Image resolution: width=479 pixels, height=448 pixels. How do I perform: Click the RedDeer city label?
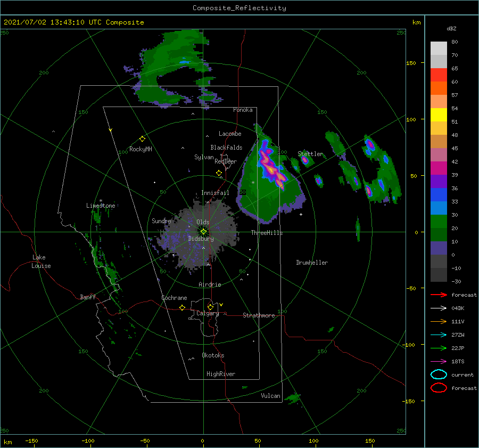pos(226,161)
